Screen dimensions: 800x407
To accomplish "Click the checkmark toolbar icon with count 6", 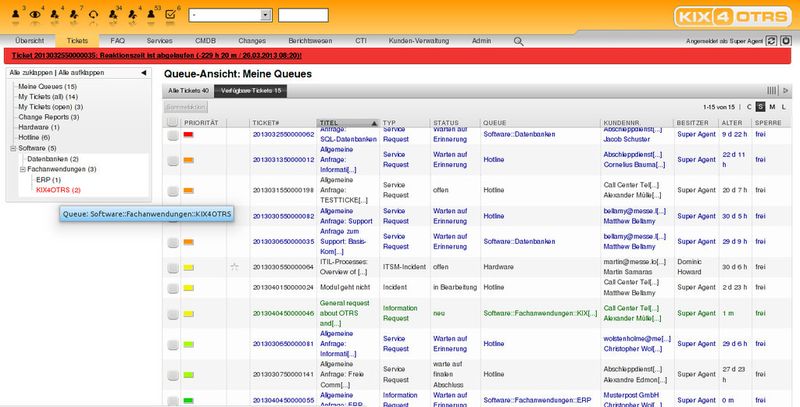I will coord(170,15).
